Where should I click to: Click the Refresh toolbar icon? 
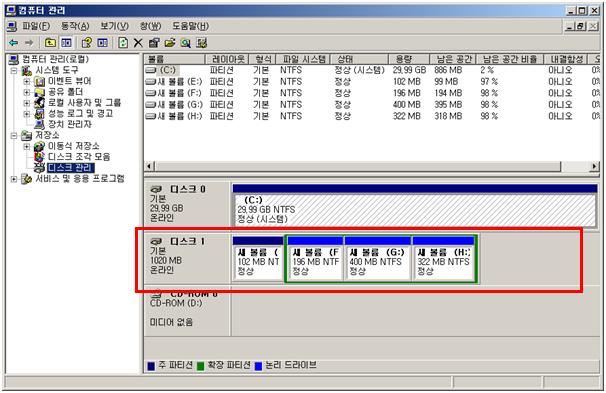pos(123,43)
